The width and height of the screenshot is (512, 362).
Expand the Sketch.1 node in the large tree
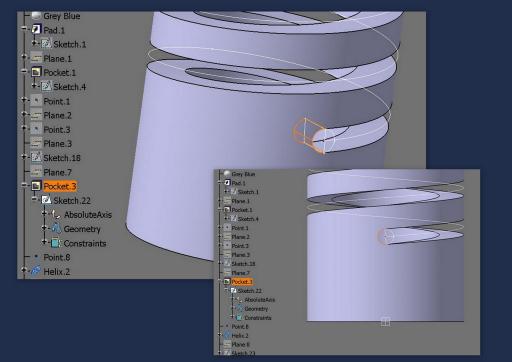tap(34, 43)
